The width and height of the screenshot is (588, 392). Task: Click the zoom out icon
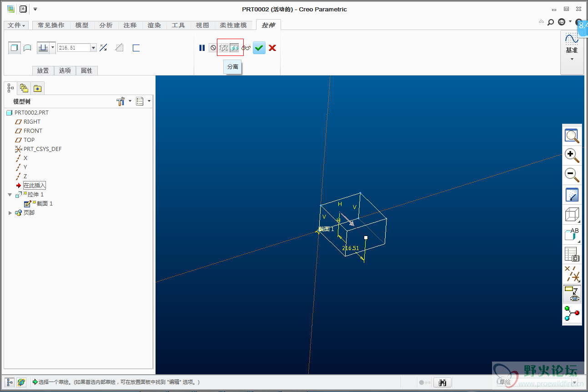coord(572,175)
